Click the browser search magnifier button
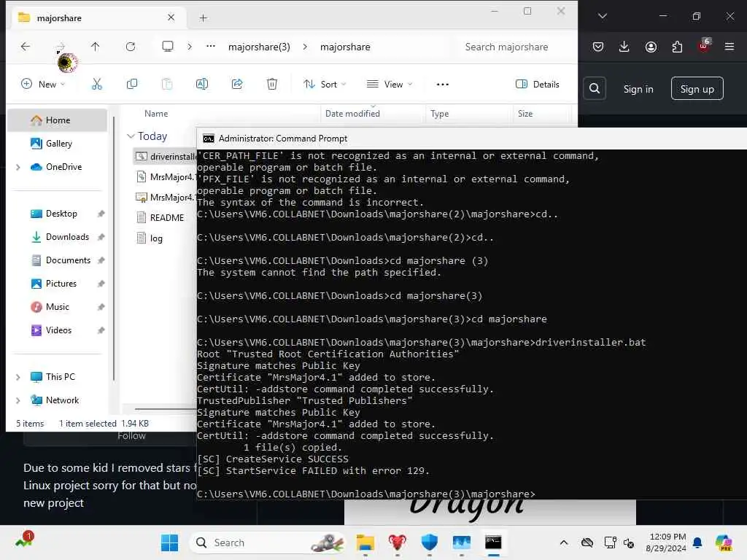This screenshot has width=747, height=560. point(595,88)
